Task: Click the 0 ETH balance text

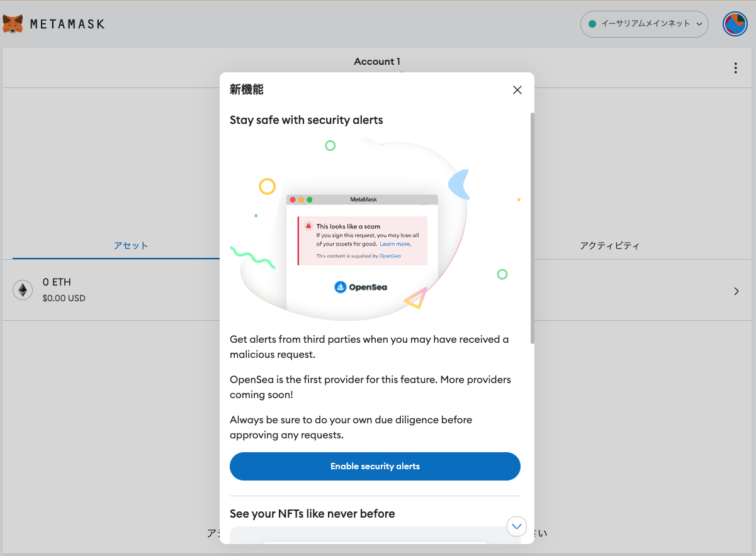Action: [x=57, y=282]
